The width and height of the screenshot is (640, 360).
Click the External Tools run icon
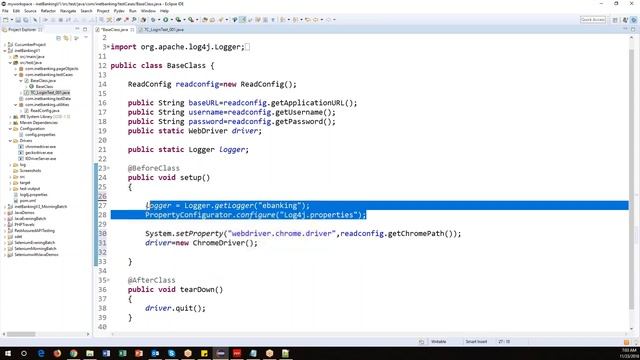[x=191, y=20]
